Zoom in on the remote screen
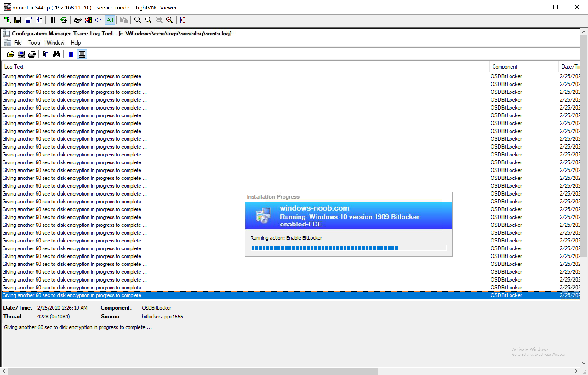The width and height of the screenshot is (588, 375). [138, 20]
